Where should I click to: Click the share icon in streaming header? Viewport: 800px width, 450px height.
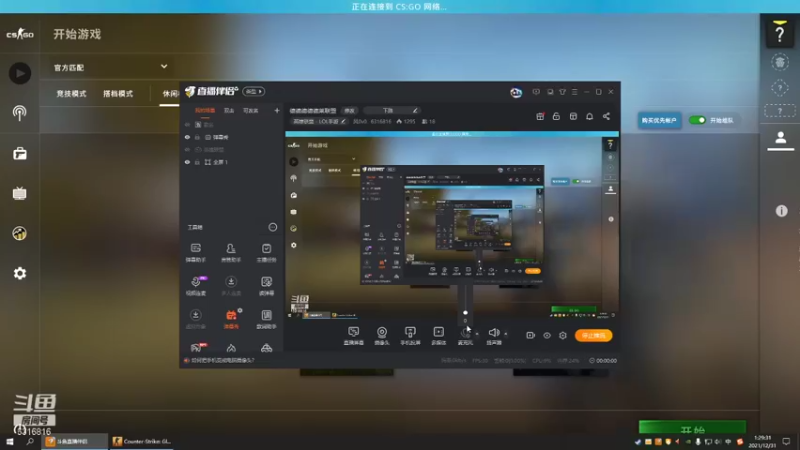(606, 116)
